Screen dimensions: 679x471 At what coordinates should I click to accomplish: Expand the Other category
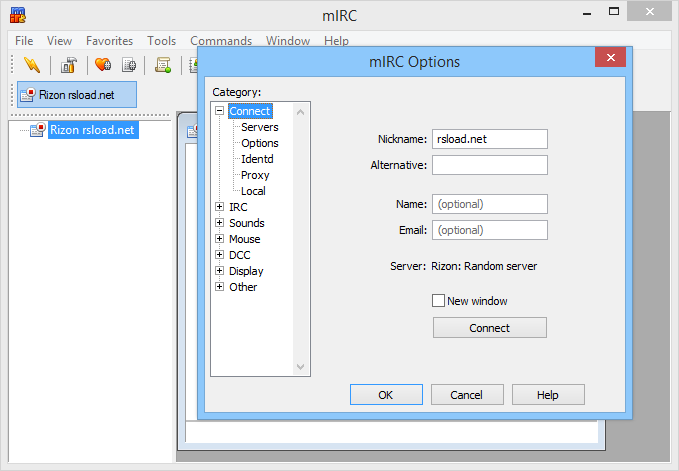coord(220,287)
